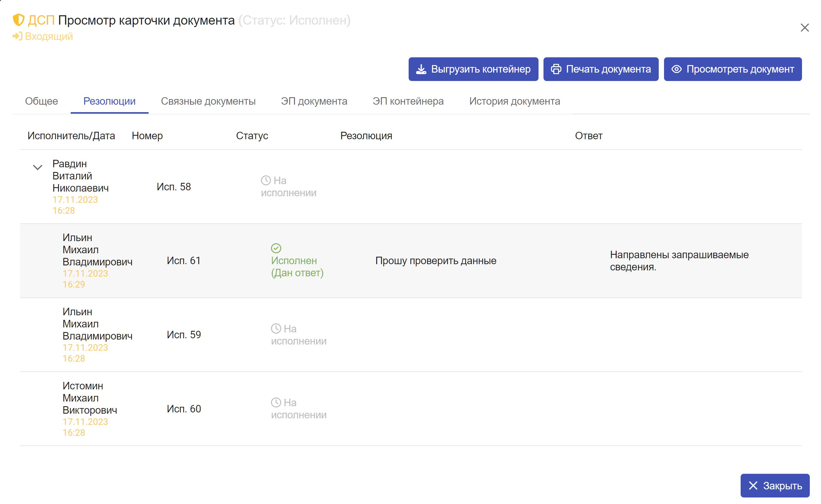Click the title Просмотр карточки документа
The width and height of the screenshot is (821, 504).
tap(146, 20)
